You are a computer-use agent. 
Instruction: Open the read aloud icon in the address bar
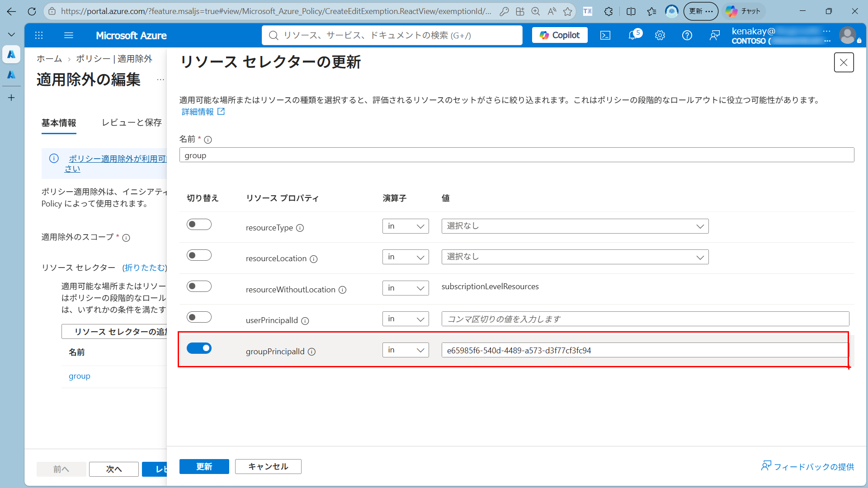point(552,11)
